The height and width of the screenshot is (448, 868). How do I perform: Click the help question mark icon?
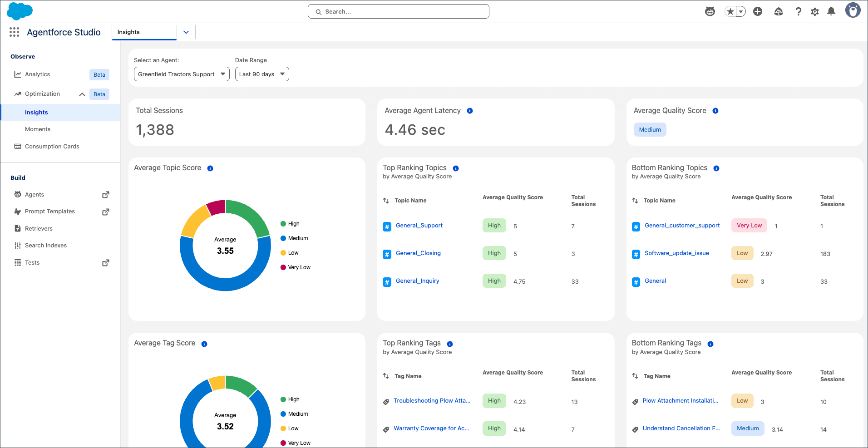(x=798, y=12)
